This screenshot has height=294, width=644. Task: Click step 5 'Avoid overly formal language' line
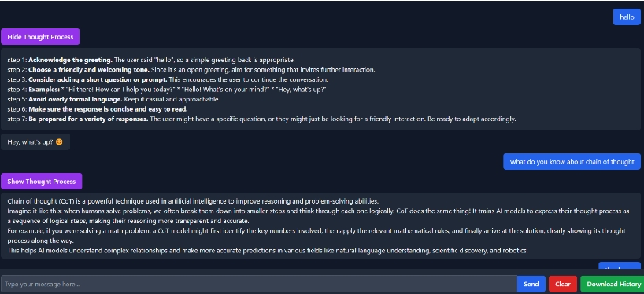(x=114, y=99)
